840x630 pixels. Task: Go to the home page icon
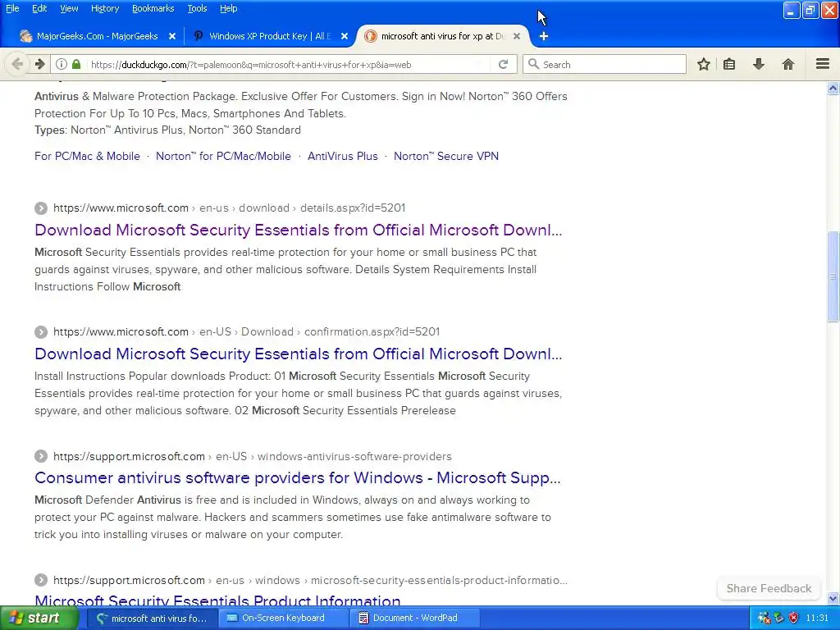point(788,64)
